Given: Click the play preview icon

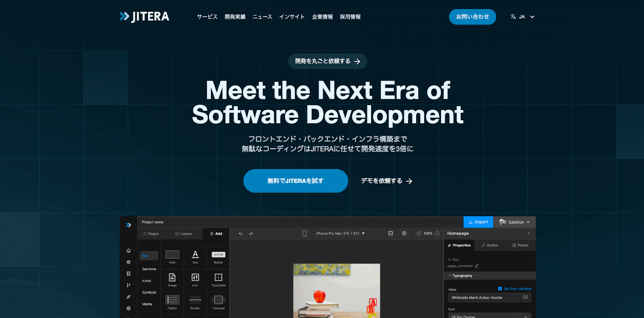Looking at the screenshot, I should point(404,233).
